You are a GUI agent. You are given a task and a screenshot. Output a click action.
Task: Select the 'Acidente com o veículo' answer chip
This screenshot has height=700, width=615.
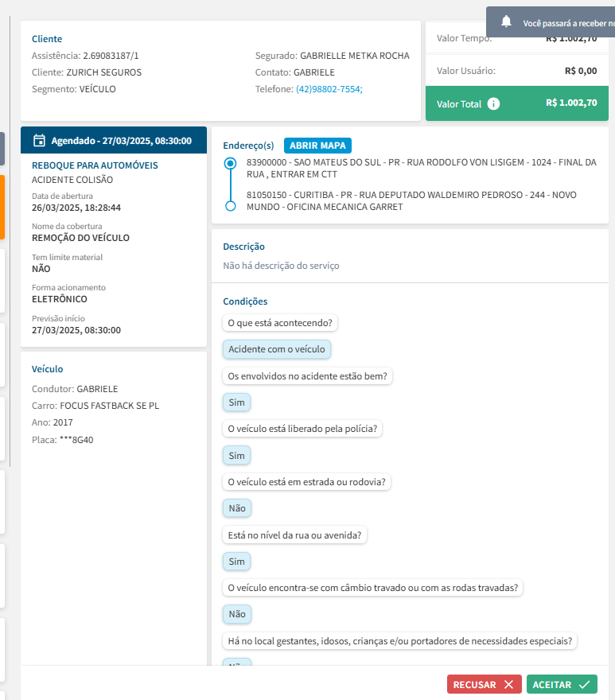tap(277, 349)
